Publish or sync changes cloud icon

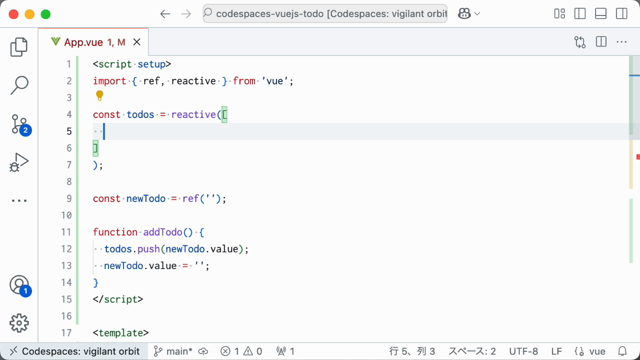coord(203,351)
